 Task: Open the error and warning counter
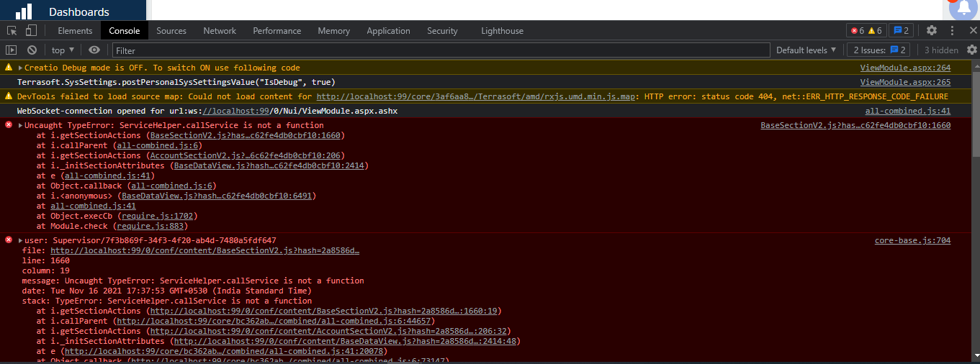click(866, 30)
